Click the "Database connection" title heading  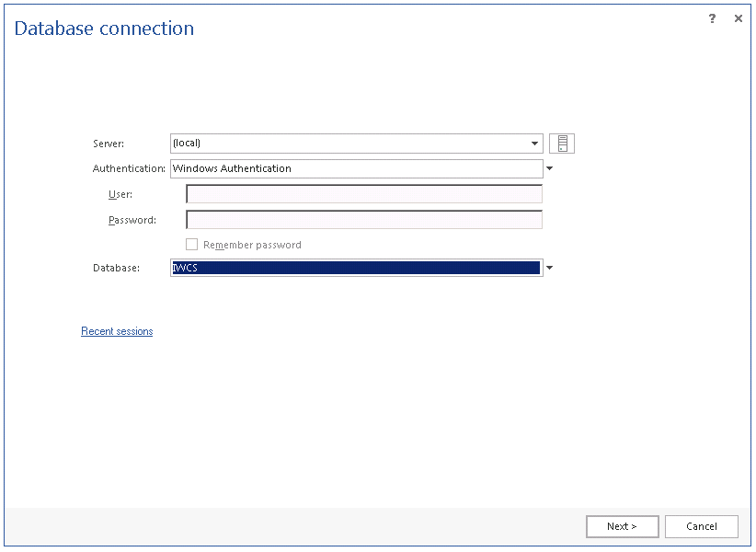(x=104, y=29)
